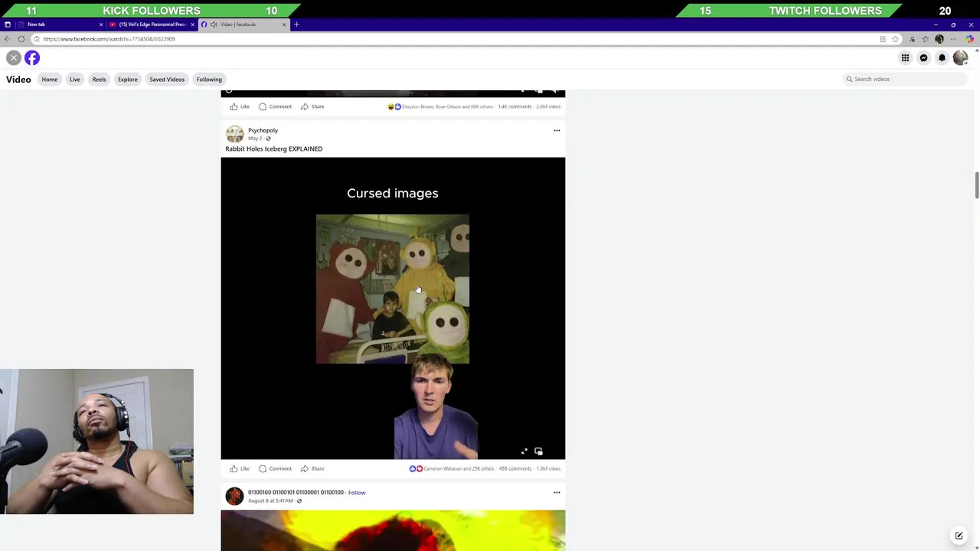This screenshot has height=551, width=980.
Task: Open the Following tab
Action: pos(209,79)
